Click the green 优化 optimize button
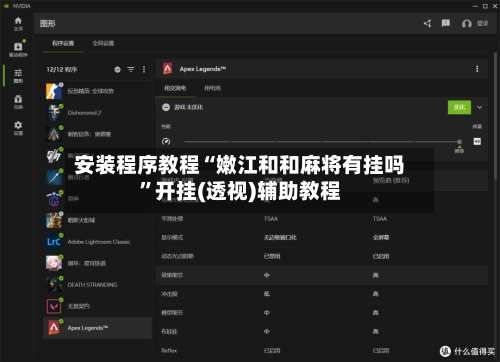 (x=459, y=107)
